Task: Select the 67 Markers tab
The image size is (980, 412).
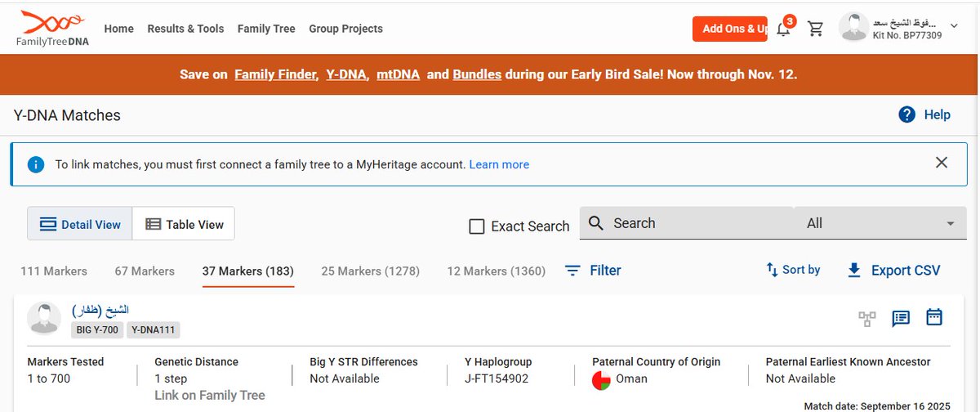Action: (145, 271)
